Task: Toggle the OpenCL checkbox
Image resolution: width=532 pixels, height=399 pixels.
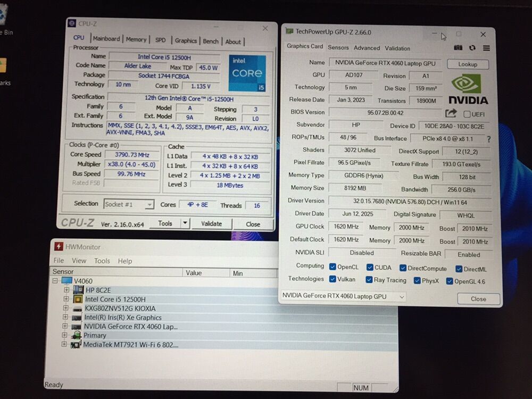Action: point(332,267)
